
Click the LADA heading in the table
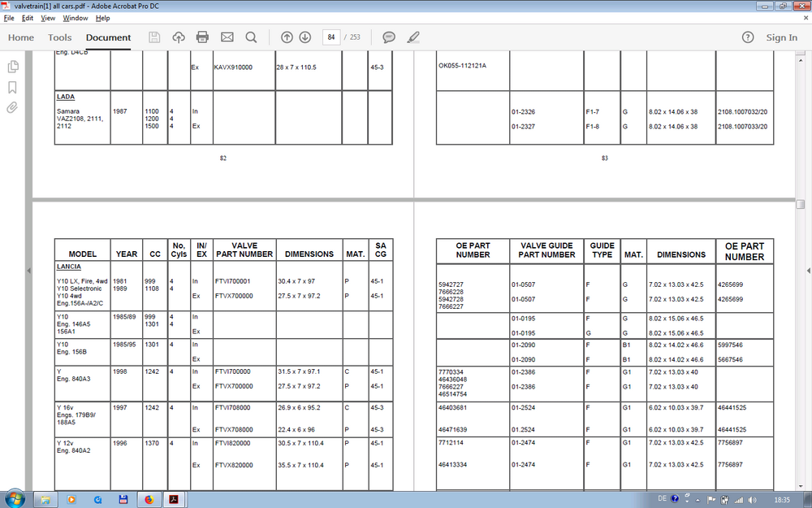(66, 97)
